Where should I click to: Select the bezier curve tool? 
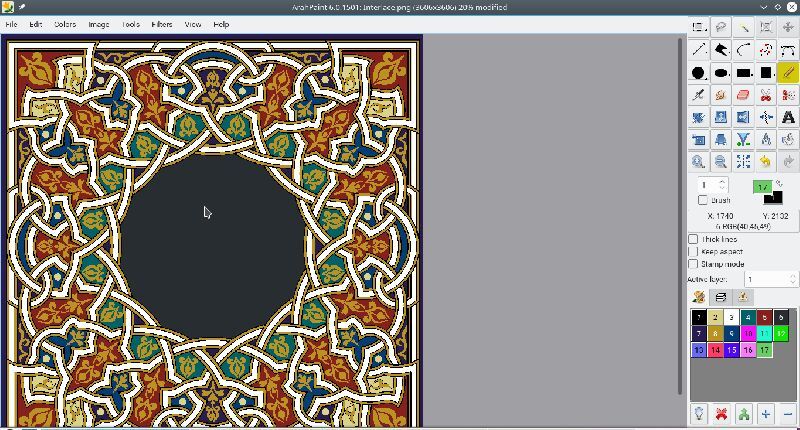(x=788, y=49)
